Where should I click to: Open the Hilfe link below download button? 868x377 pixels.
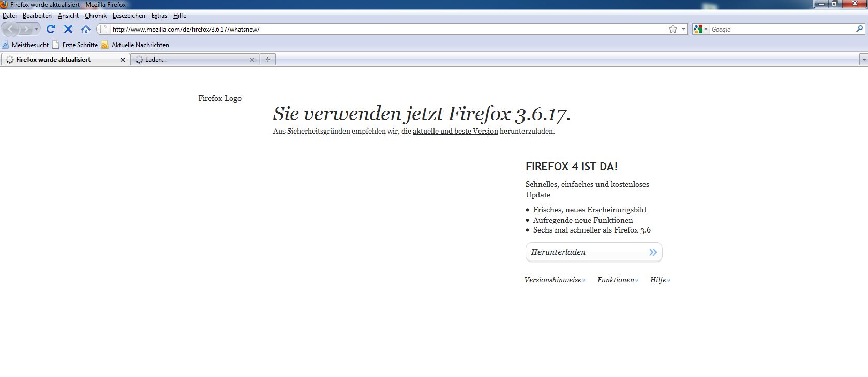click(x=660, y=280)
